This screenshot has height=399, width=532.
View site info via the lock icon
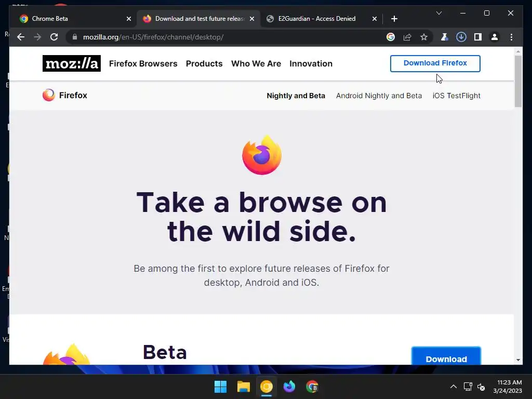[x=75, y=37]
